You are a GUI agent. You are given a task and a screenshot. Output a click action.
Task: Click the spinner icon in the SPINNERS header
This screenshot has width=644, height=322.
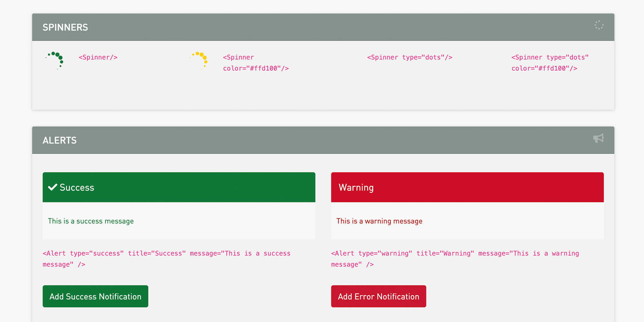click(x=599, y=25)
